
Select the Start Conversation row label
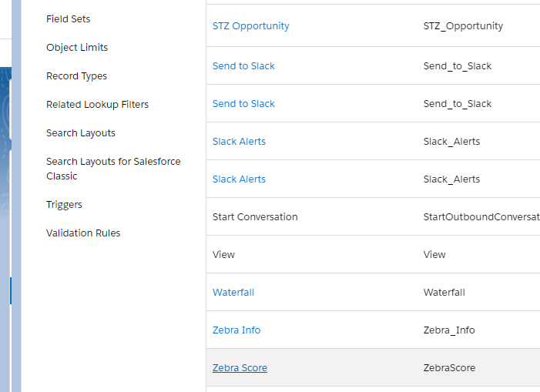[255, 217]
